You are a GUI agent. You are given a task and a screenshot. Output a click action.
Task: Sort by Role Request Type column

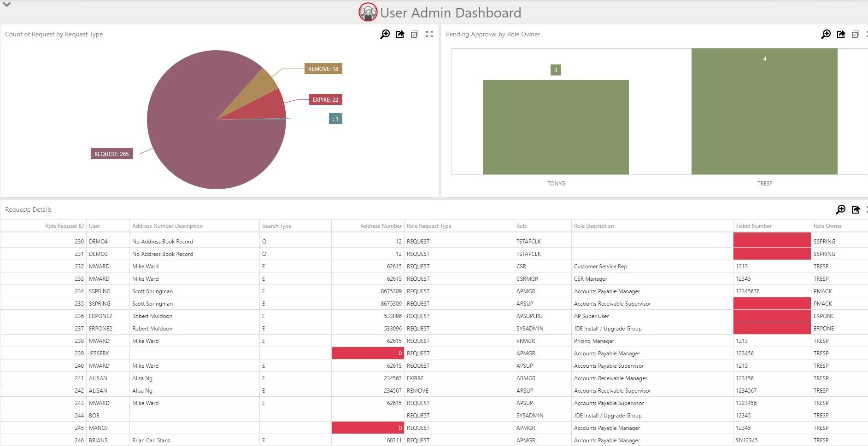coord(429,226)
